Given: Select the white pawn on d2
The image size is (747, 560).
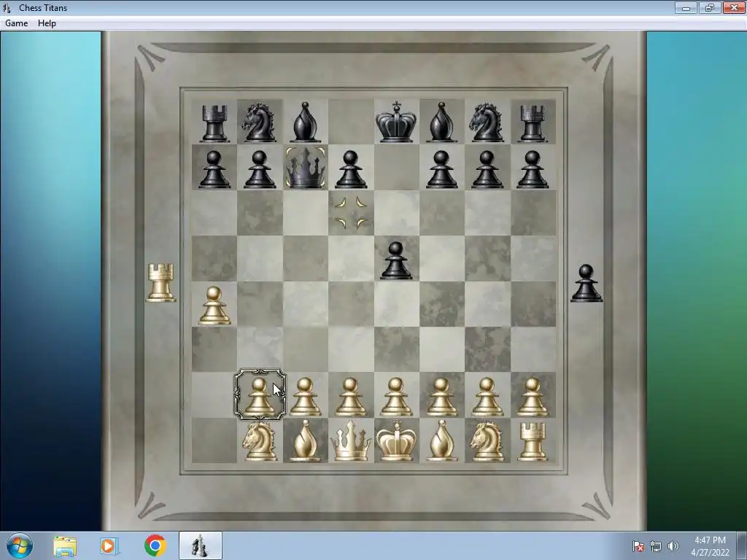Looking at the screenshot, I should tap(351, 397).
